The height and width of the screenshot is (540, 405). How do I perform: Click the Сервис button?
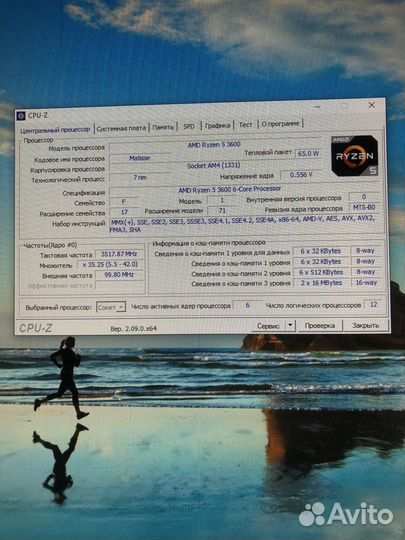pyautogui.click(x=268, y=326)
